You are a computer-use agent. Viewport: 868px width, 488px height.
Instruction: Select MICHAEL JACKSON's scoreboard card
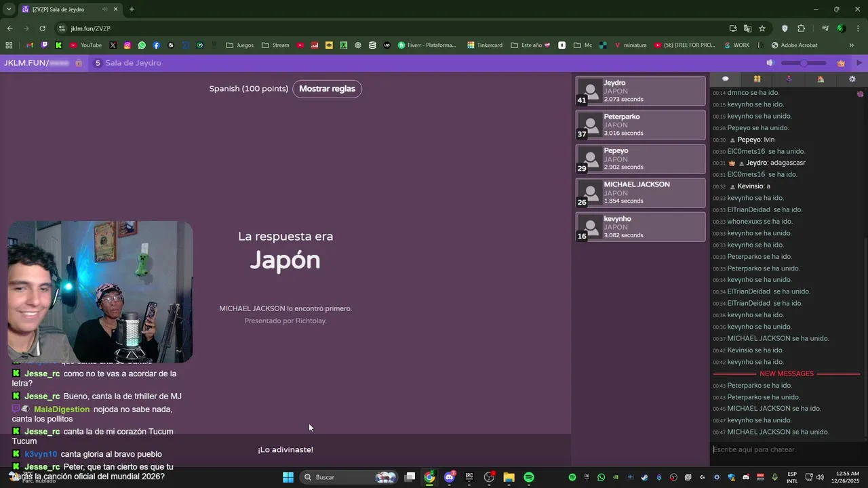(x=640, y=192)
